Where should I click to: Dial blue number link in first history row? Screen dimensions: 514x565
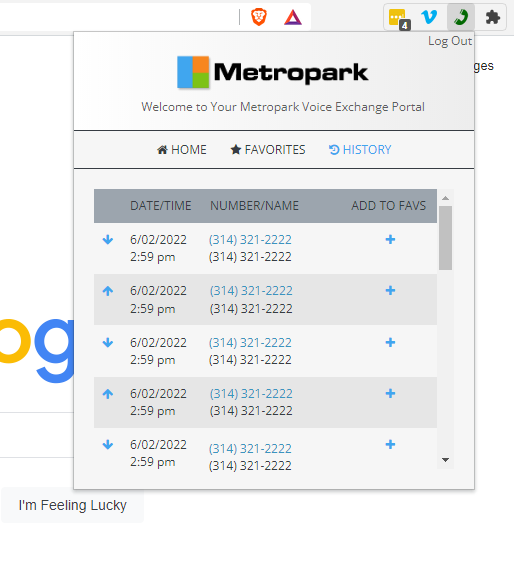coord(250,240)
